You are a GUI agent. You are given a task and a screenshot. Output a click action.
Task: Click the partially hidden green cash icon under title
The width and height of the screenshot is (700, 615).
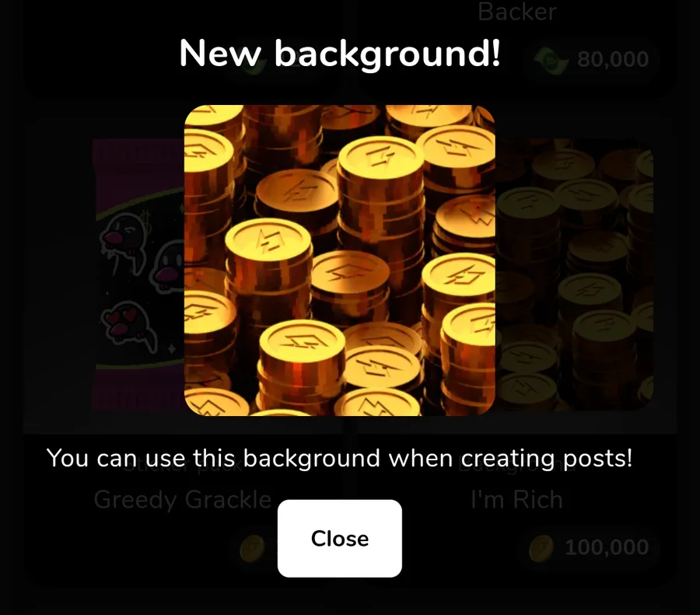(x=254, y=65)
